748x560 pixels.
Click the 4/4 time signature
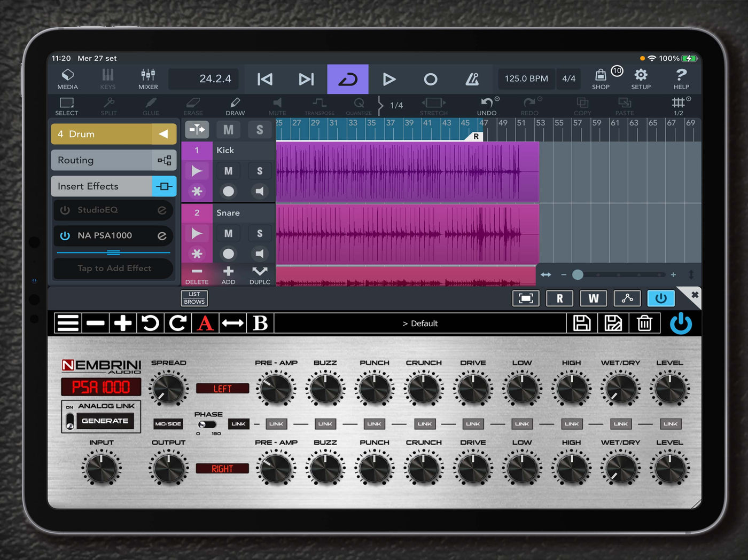(569, 79)
